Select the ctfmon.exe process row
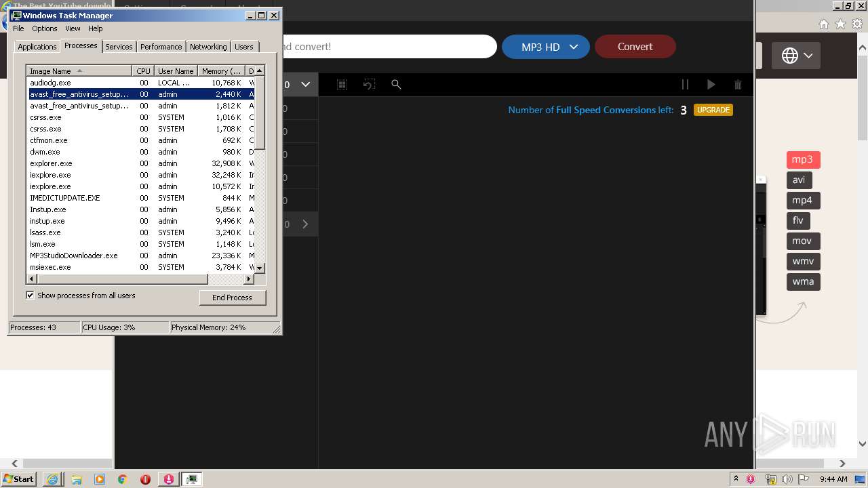The image size is (868, 488). [x=140, y=140]
